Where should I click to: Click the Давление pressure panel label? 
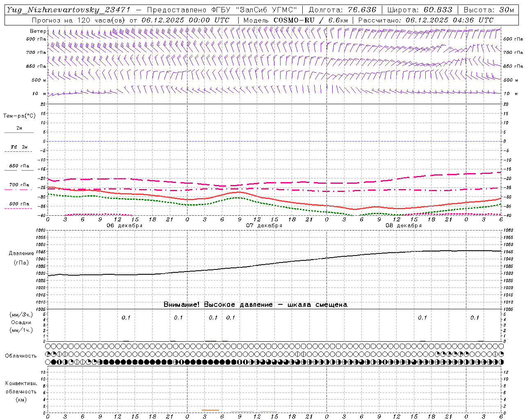21,253
